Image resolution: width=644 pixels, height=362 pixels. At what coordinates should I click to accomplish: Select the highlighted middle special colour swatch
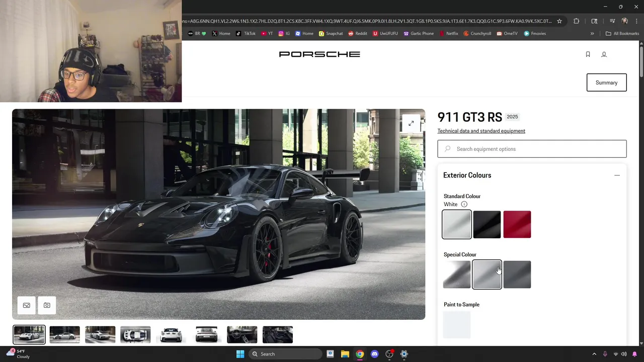click(487, 275)
